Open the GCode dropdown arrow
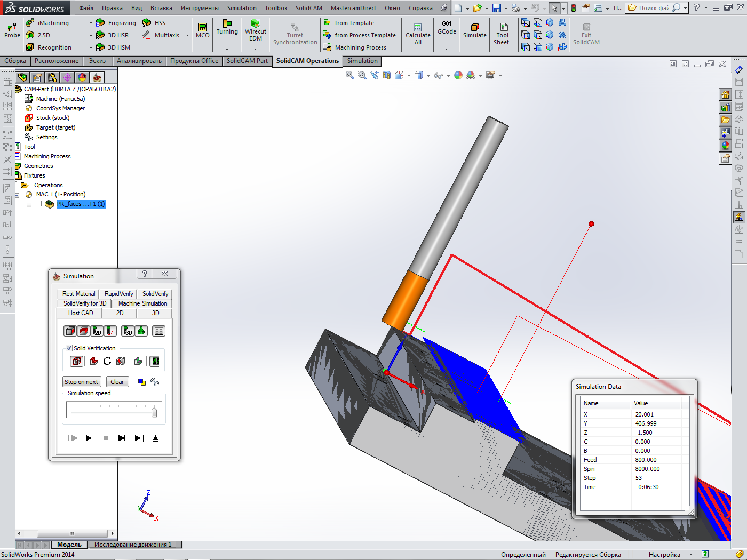This screenshot has height=560, width=747. click(x=447, y=49)
